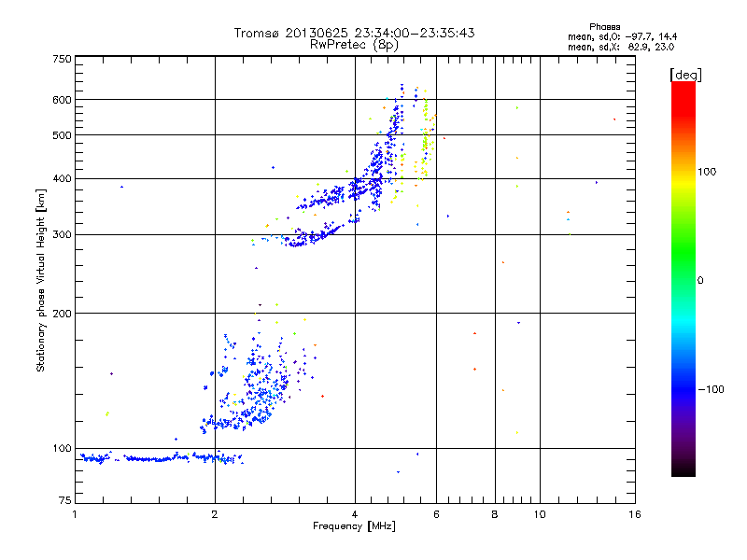This screenshot has width=747, height=560.
Task: Click the 'Stationary phase Virtual Height [km]' axis label
Action: point(41,280)
